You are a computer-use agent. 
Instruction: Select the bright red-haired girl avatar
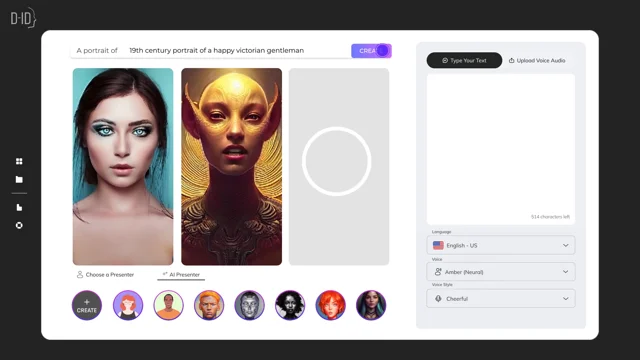click(331, 305)
